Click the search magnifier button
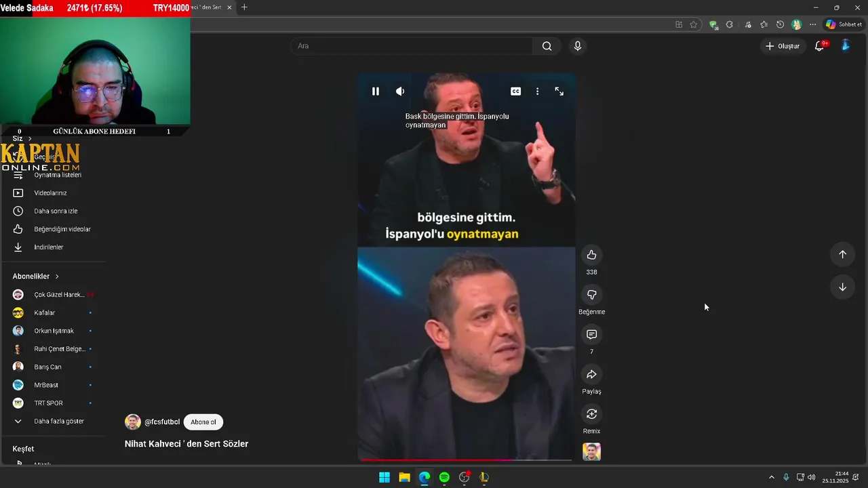The image size is (868, 488). pos(547,46)
